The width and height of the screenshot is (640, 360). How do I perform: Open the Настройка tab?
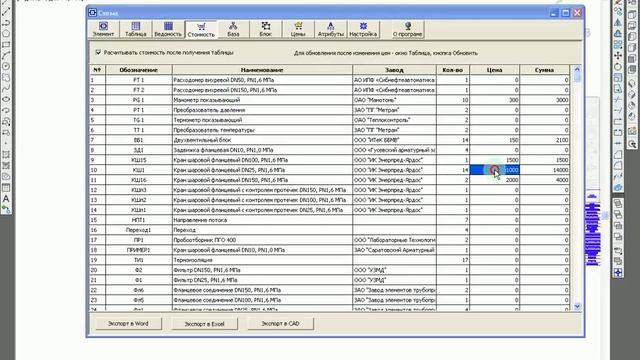click(363, 29)
